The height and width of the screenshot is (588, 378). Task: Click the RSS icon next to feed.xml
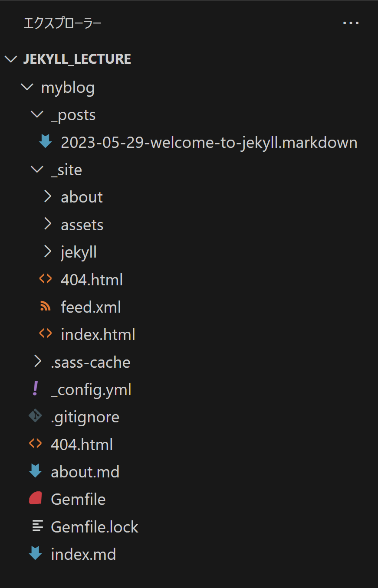point(45,307)
